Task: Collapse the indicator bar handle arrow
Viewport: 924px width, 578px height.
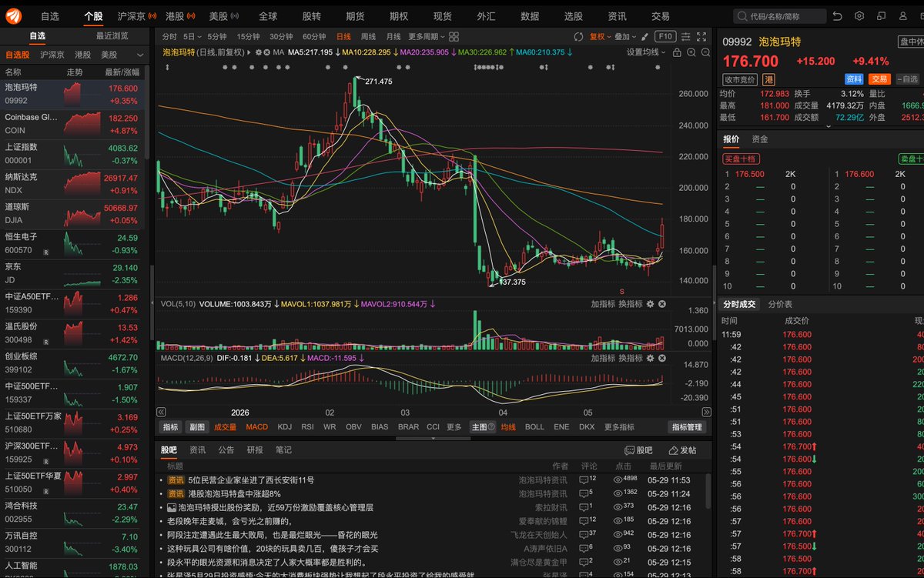Action: click(x=432, y=438)
